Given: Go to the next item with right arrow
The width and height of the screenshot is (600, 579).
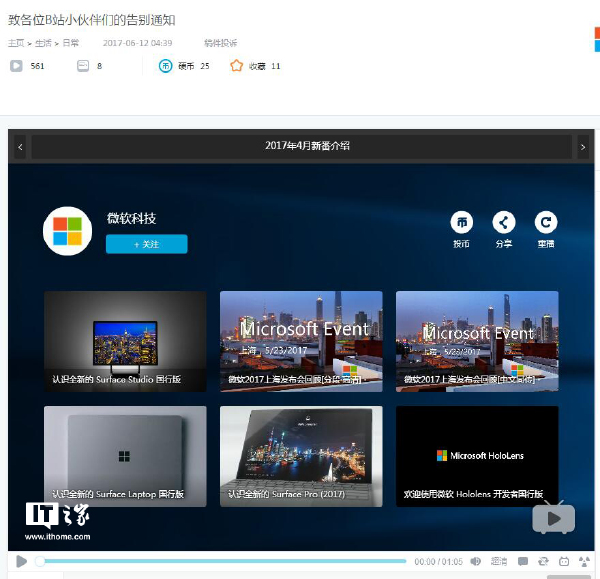Looking at the screenshot, I should click(583, 147).
